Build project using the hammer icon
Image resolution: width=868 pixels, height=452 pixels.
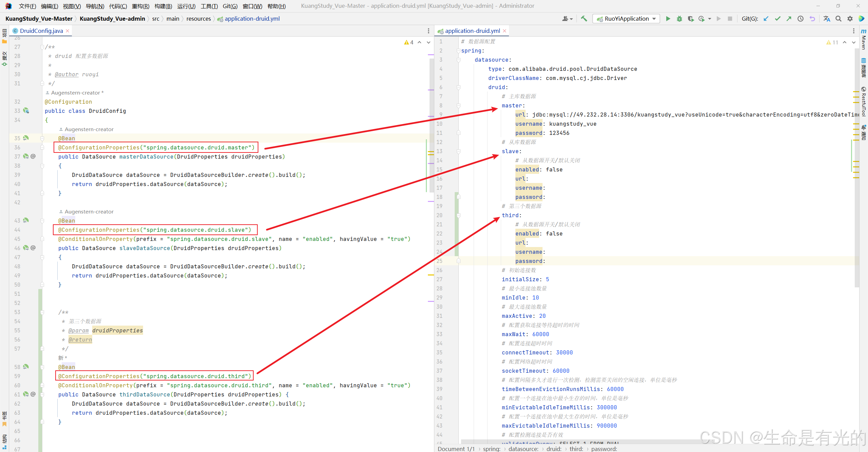tap(584, 19)
